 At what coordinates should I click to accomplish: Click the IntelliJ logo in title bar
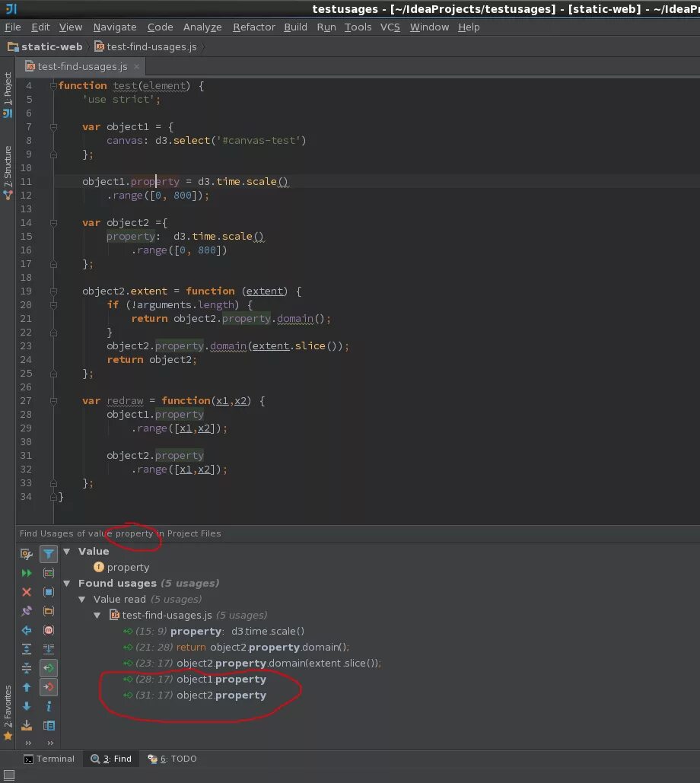click(x=11, y=8)
